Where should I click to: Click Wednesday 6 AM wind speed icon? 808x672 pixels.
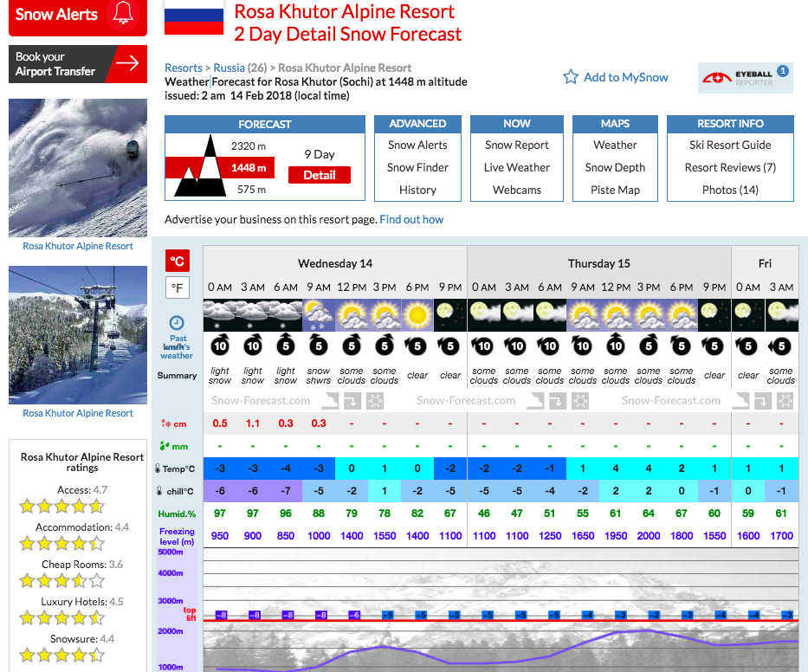286,346
